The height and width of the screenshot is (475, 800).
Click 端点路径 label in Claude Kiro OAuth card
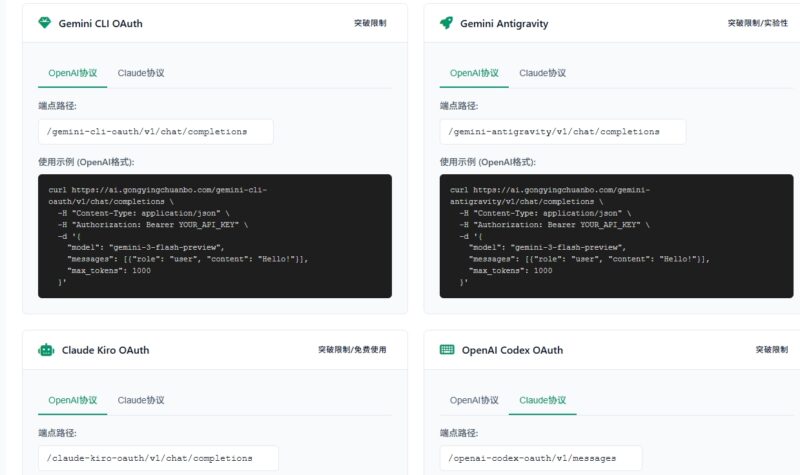tap(57, 433)
